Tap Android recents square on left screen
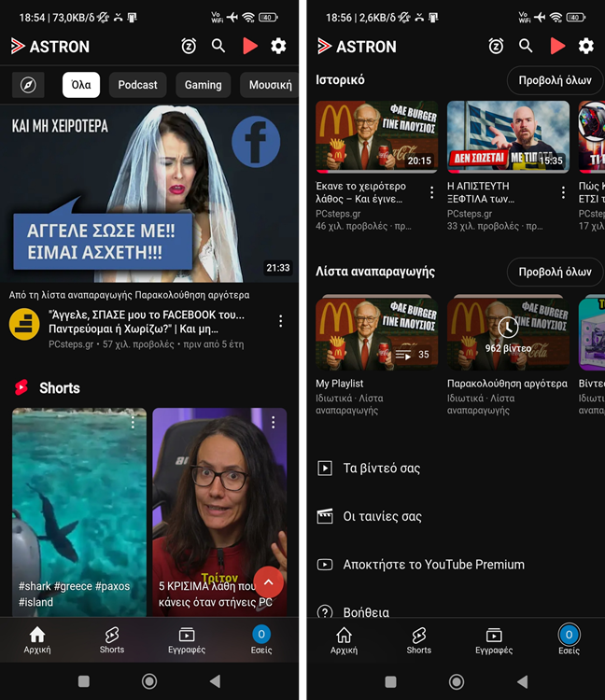Viewport: 605px width, 700px height. point(83,681)
